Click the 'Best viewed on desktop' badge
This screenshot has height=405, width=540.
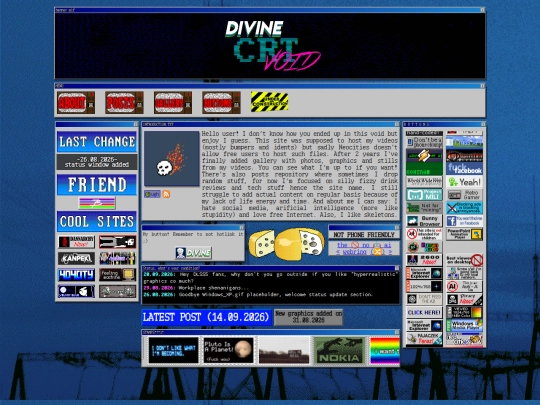464,260
